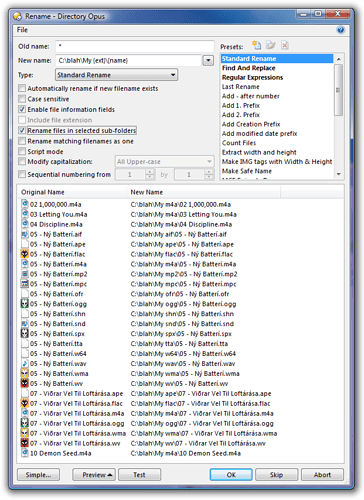Click the icon of 07 - Viðrar Vel Til Loftárása.ogg
Viewport: 364px width, 500px height.
click(25, 423)
